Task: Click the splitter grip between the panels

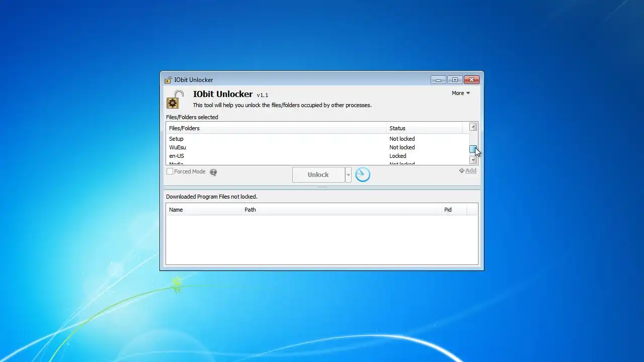Action: (x=322, y=187)
